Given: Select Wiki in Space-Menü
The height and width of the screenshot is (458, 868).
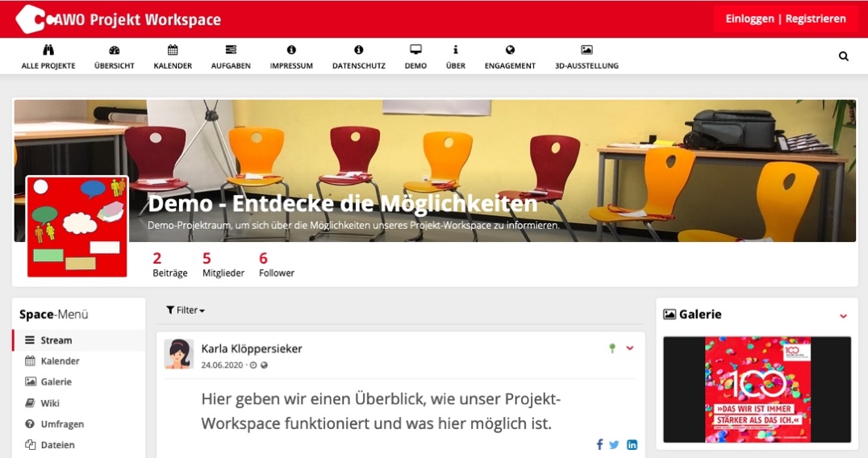Looking at the screenshot, I should click(78, 402).
